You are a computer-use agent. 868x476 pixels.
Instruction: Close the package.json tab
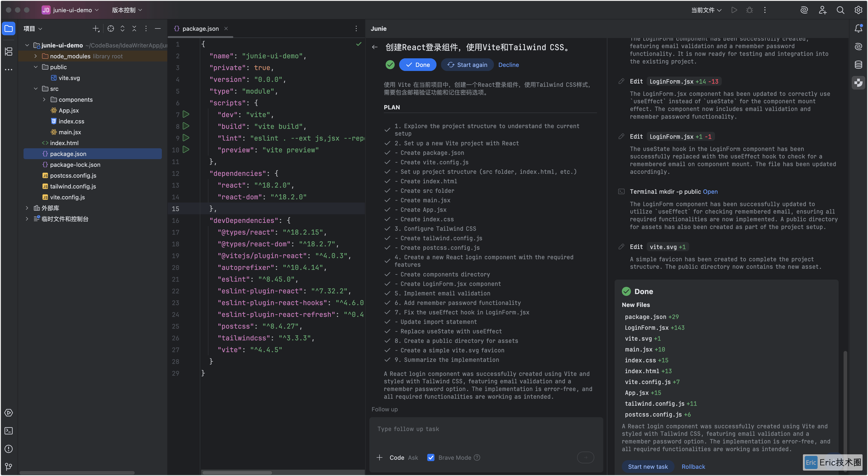226,29
